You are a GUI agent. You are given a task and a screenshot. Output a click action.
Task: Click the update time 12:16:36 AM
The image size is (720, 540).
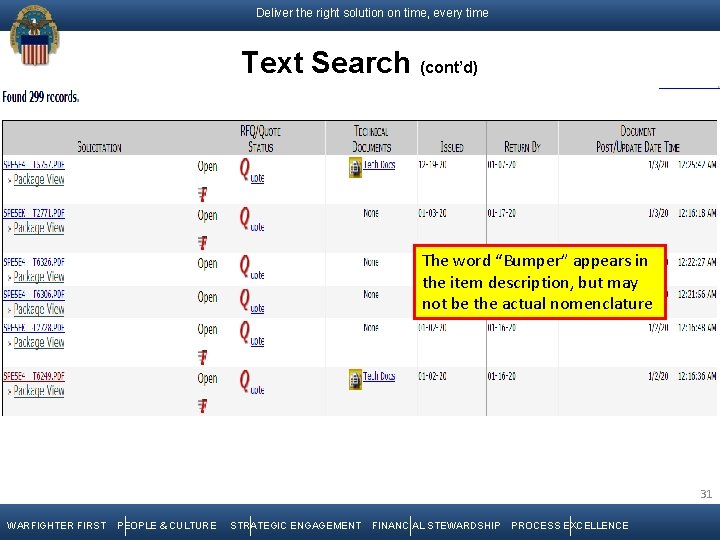pyautogui.click(x=697, y=377)
